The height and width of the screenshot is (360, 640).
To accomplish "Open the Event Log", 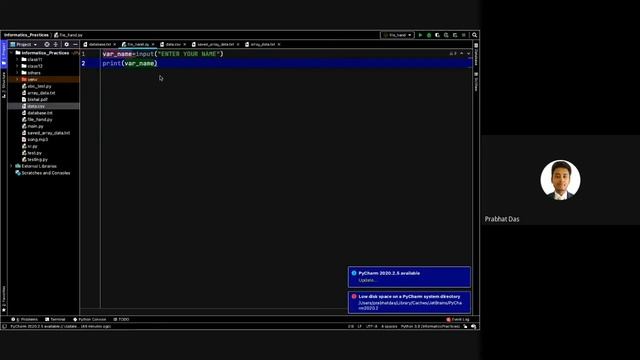I will (458, 319).
